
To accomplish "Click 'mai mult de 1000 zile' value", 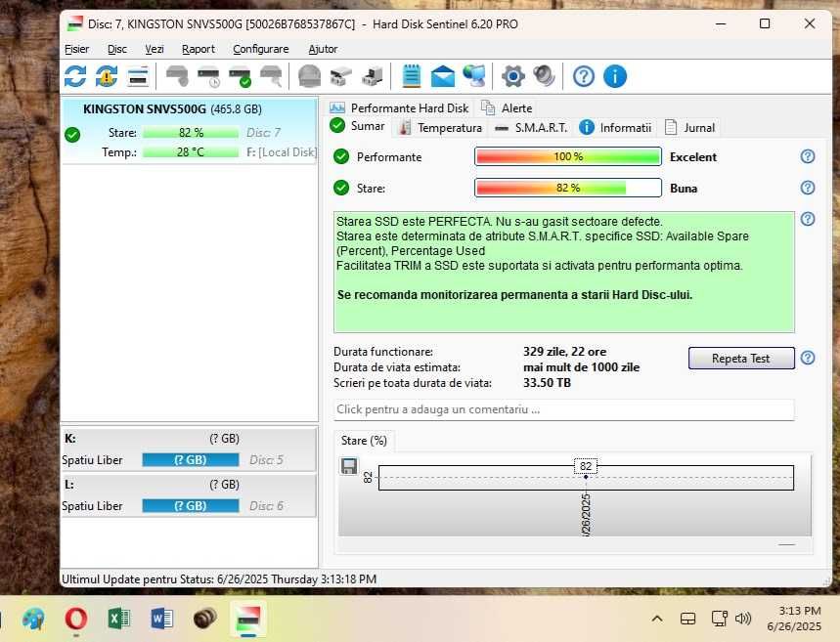I will [581, 367].
